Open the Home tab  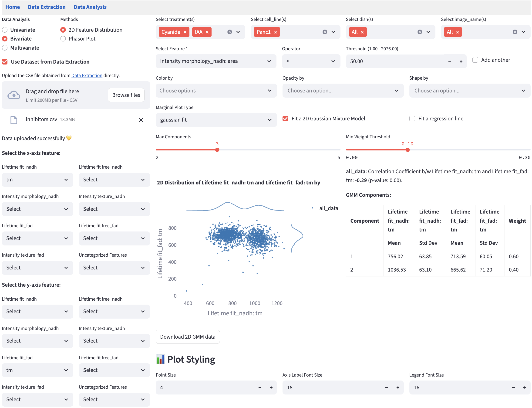(13, 7)
